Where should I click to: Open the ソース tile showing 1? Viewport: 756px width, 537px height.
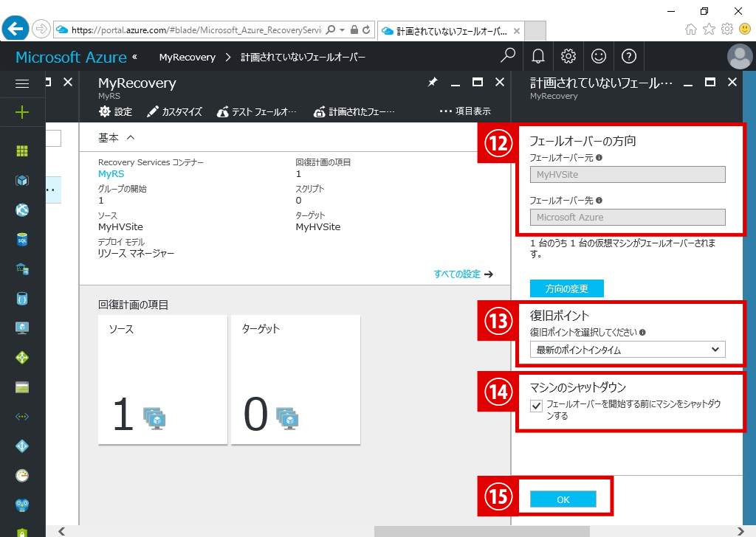point(162,379)
